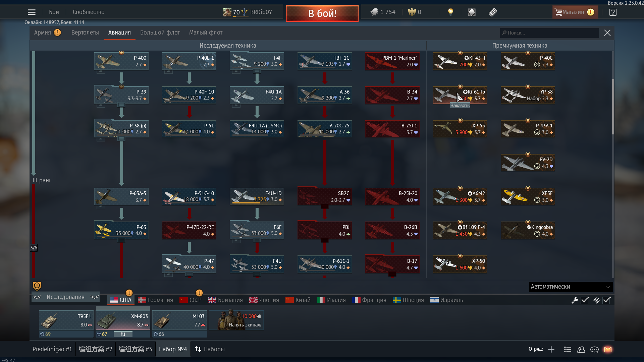Click the search magnifier icon

coord(504,33)
